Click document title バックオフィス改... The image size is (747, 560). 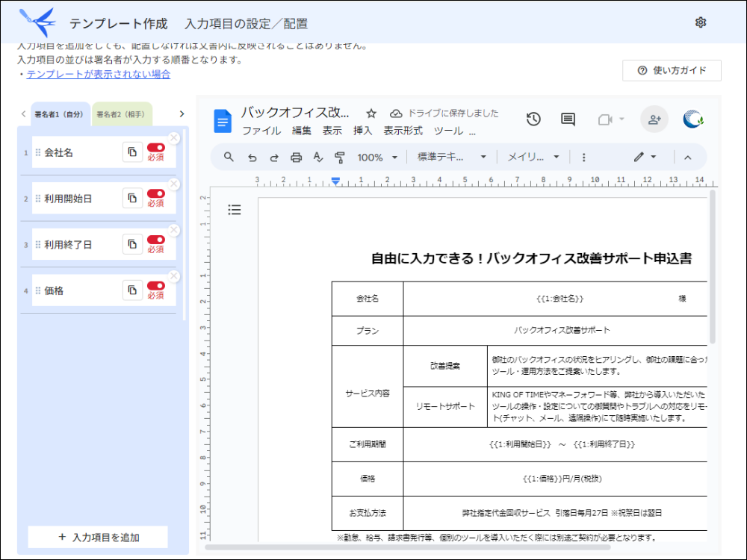click(x=295, y=113)
